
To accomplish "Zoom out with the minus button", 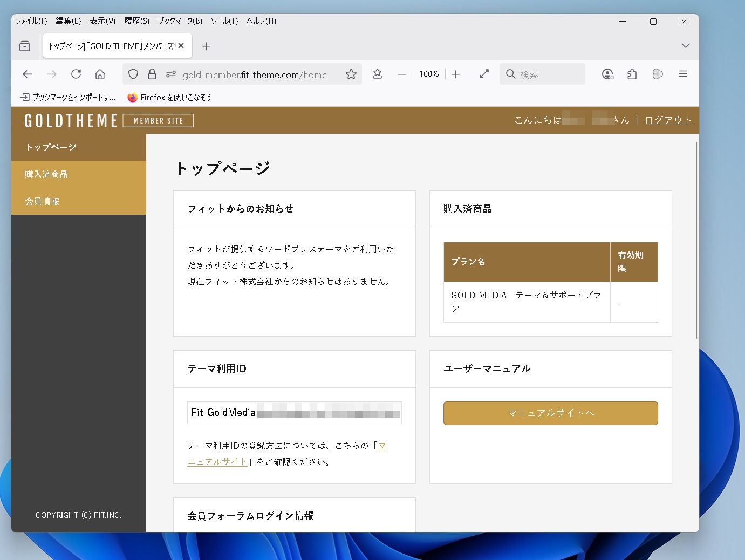I will click(402, 74).
